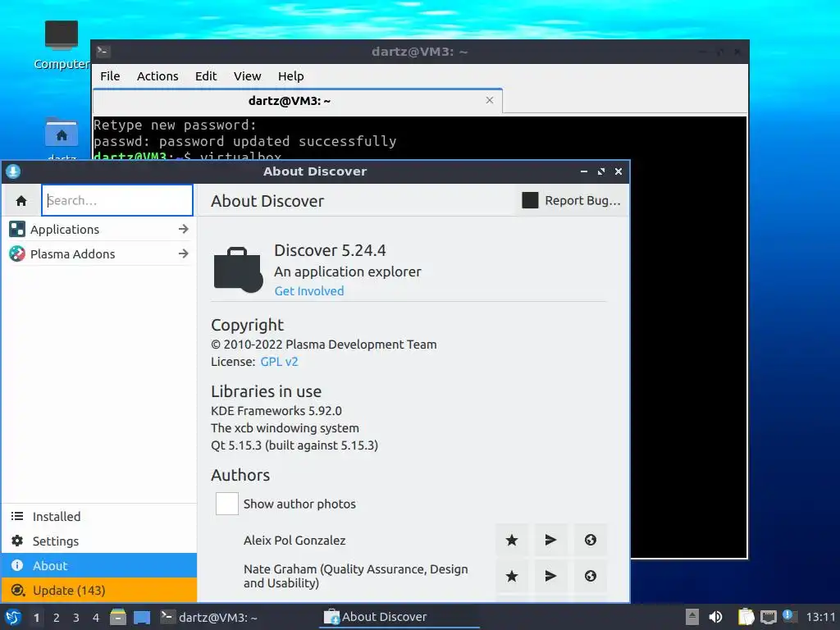Viewport: 840px width, 630px height.
Task: Click the show desktop taskbar icon
Action: [142, 617]
